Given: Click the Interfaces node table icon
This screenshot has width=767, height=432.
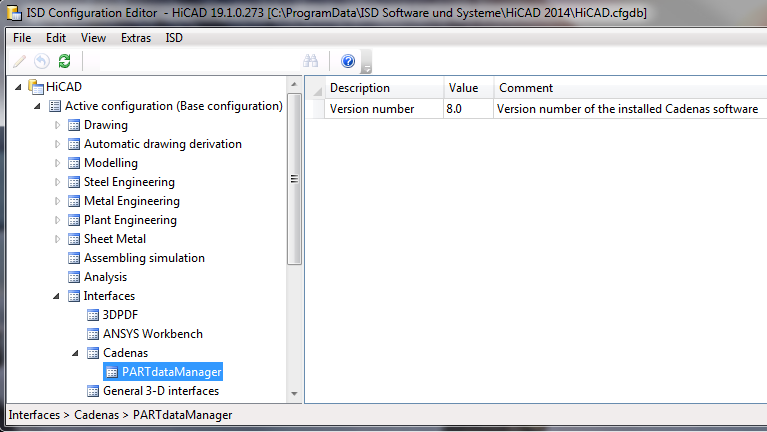Looking at the screenshot, I should coord(74,296).
